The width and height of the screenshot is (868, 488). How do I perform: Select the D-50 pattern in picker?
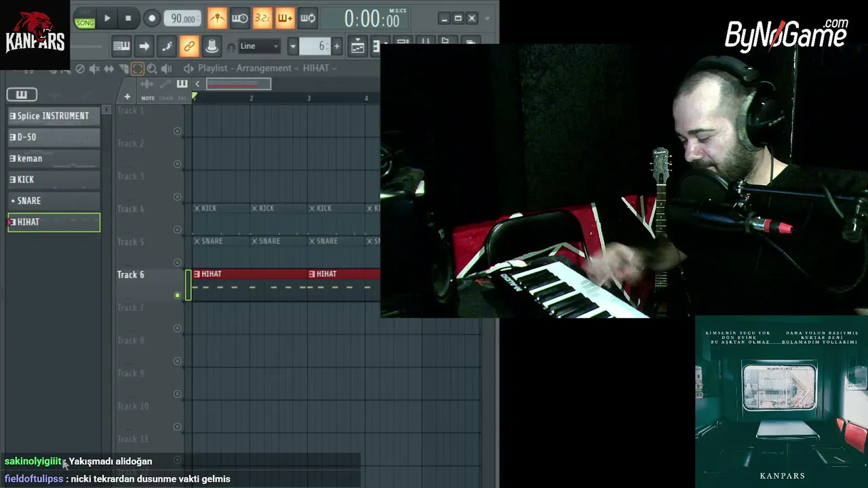(54, 137)
